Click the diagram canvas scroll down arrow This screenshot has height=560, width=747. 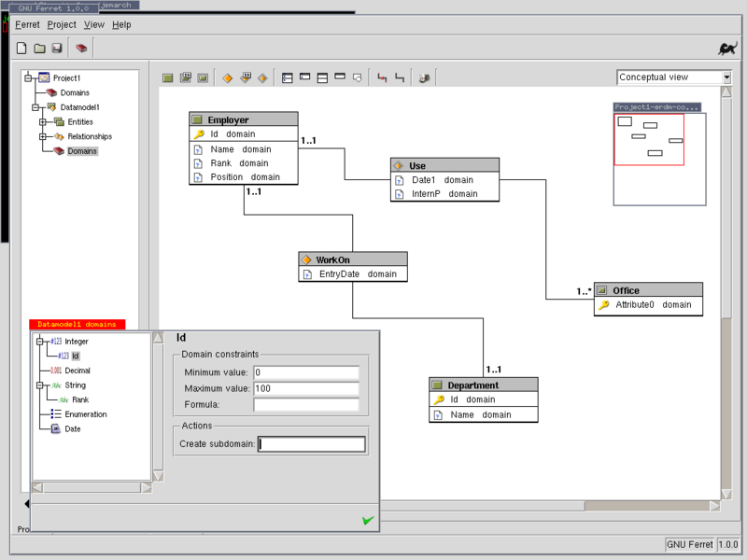click(726, 495)
